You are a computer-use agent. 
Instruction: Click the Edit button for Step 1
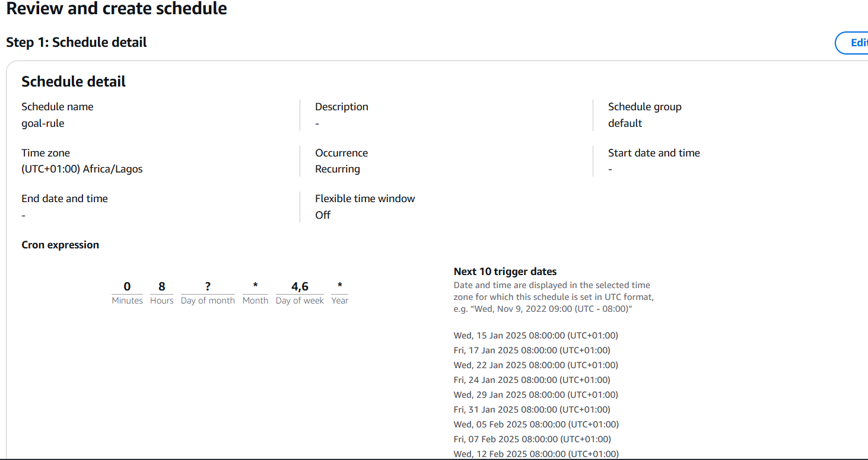(x=852, y=43)
